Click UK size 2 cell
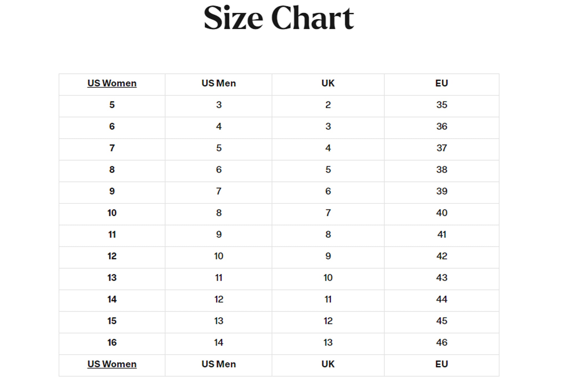The width and height of the screenshot is (568, 392). click(x=328, y=105)
